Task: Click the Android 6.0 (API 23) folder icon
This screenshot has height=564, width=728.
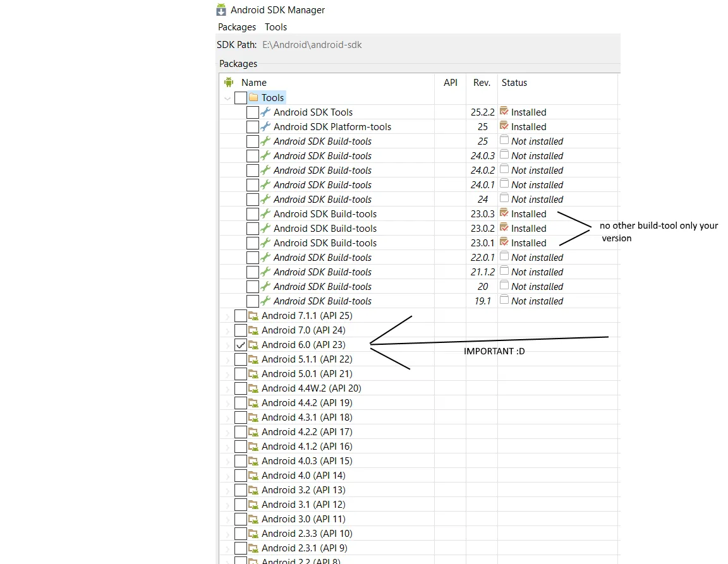Action: (253, 345)
